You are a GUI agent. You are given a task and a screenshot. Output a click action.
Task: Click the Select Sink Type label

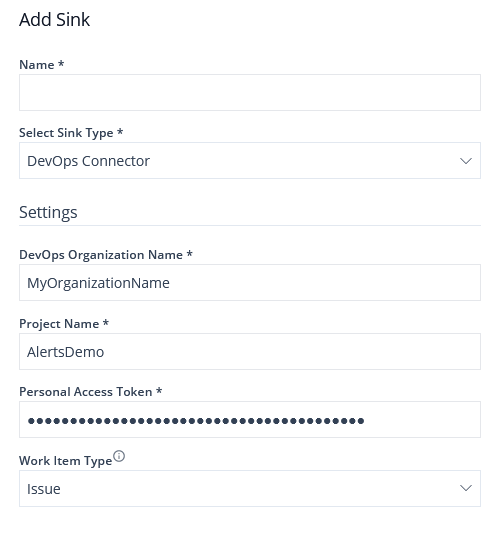(x=71, y=133)
